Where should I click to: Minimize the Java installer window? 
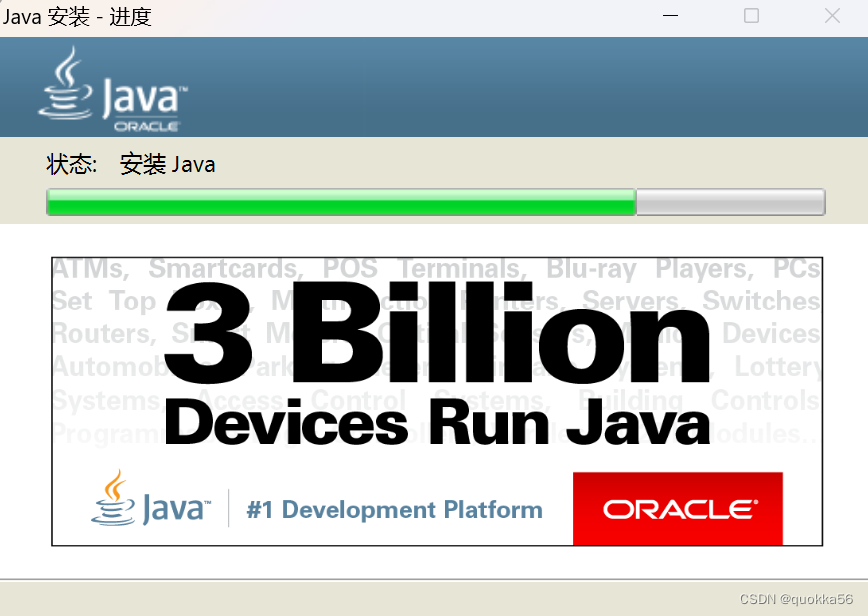coord(670,16)
